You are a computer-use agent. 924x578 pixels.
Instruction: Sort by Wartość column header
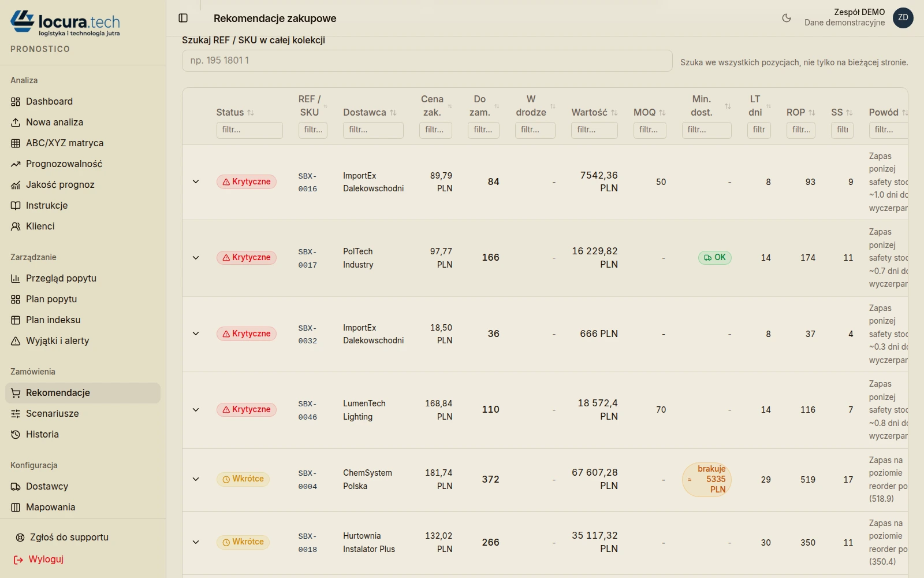coord(594,112)
